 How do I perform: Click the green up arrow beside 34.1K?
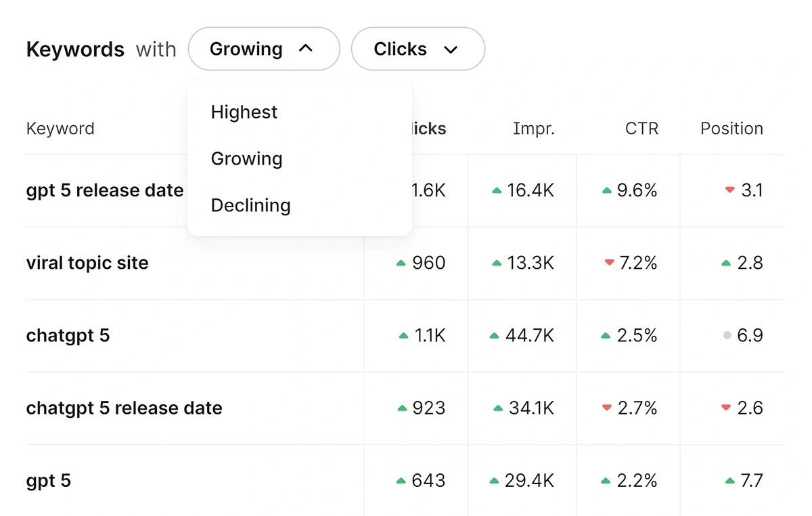click(x=498, y=408)
